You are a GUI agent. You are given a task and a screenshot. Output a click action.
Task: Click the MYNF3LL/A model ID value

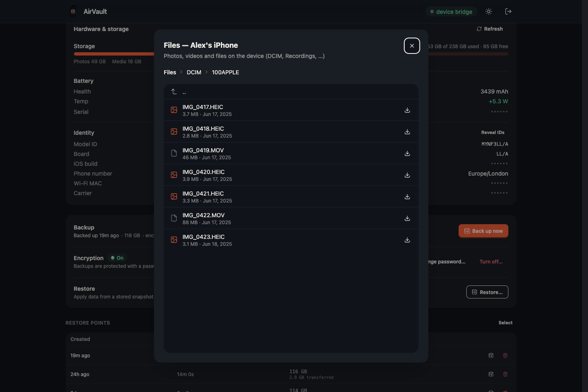tap(494, 144)
